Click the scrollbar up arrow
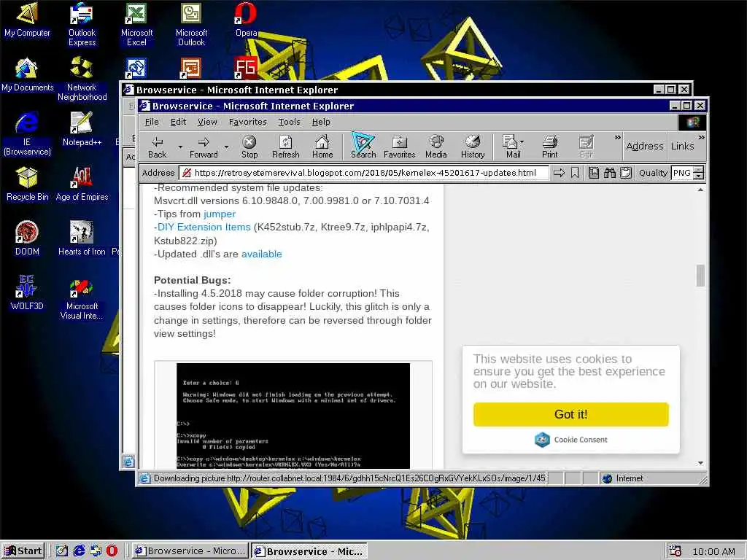Image resolution: width=747 pixels, height=560 pixels. click(x=700, y=190)
